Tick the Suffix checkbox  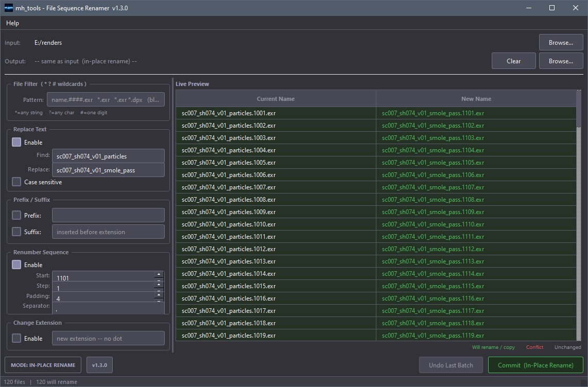tap(16, 232)
